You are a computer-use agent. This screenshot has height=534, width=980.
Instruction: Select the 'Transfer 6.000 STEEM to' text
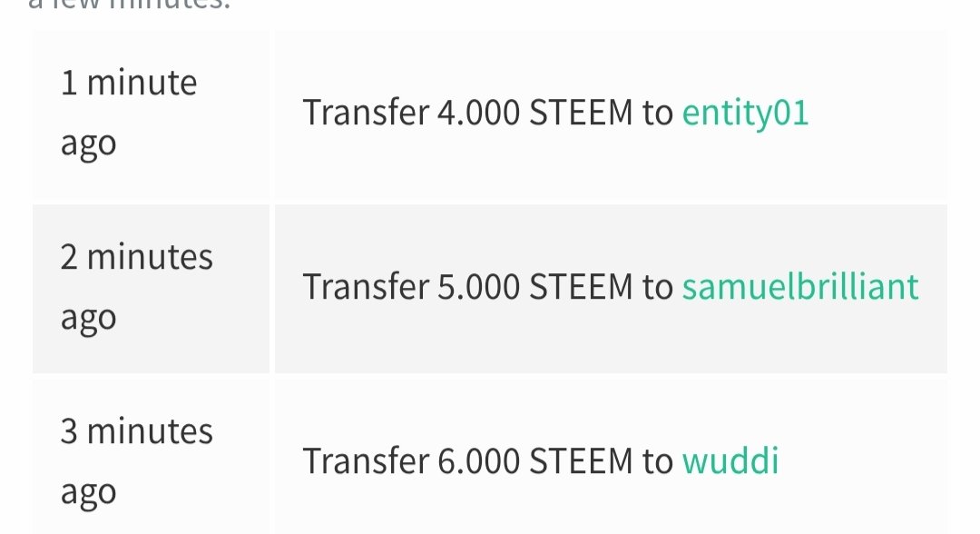click(488, 461)
